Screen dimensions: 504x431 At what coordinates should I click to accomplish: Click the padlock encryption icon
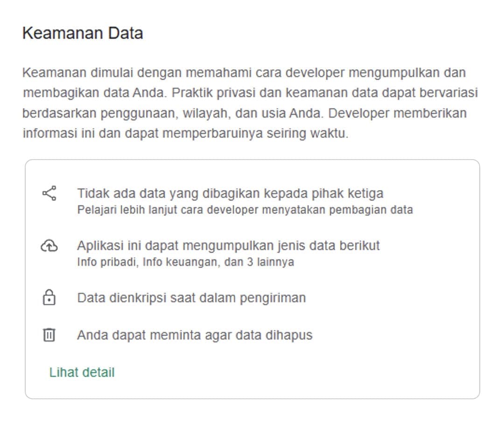tap(49, 297)
